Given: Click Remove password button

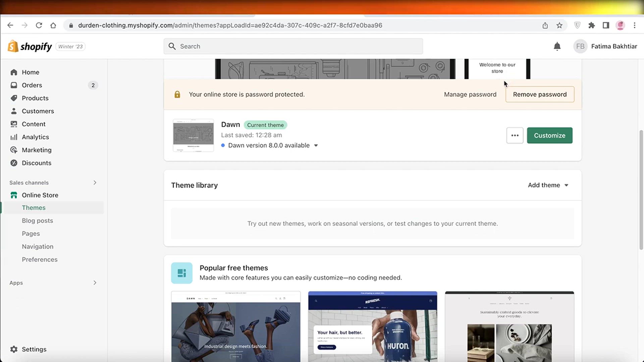Looking at the screenshot, I should point(540,95).
